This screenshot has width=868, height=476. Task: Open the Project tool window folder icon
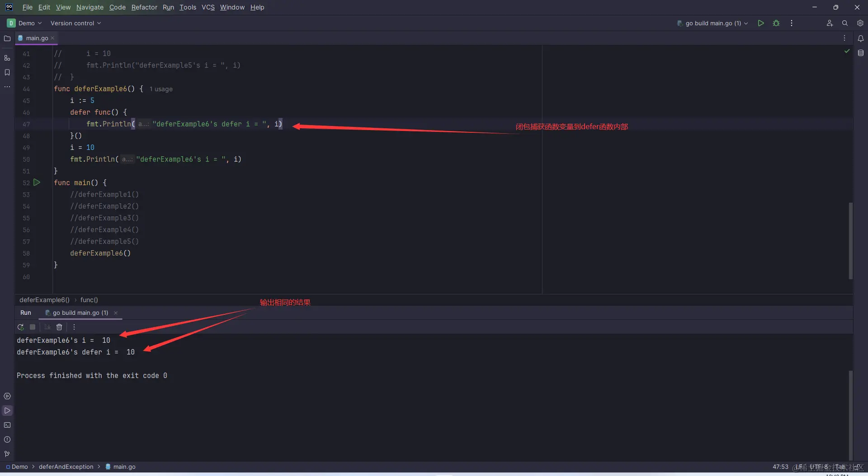(x=7, y=38)
